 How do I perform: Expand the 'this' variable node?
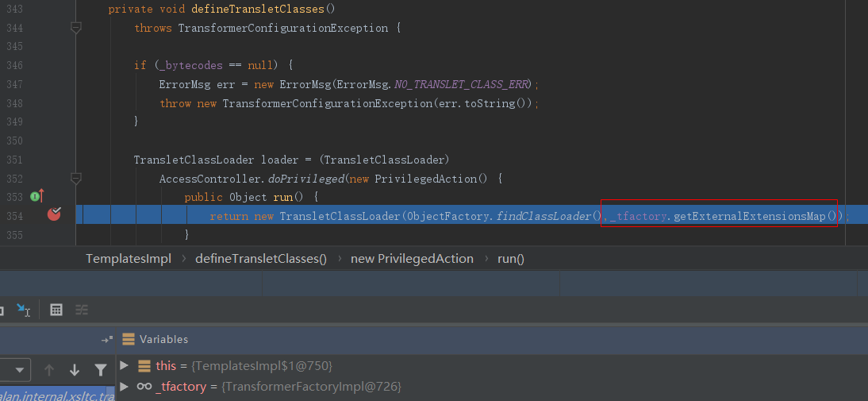124,365
